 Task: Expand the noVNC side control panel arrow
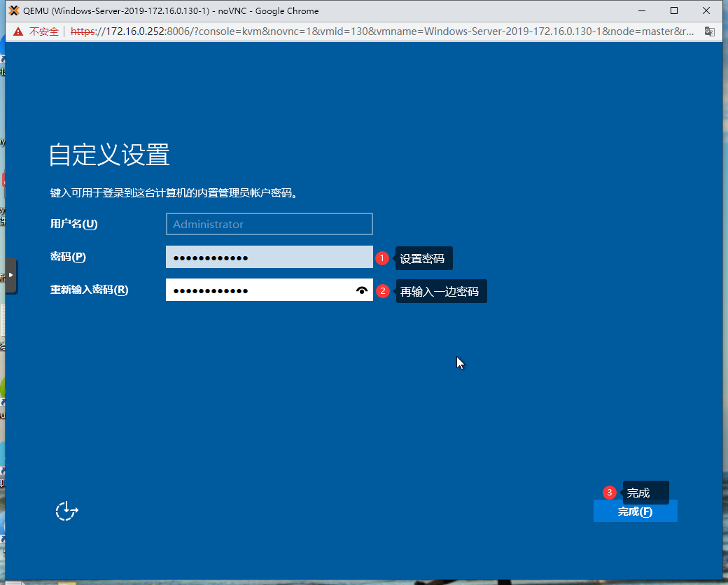click(x=10, y=275)
